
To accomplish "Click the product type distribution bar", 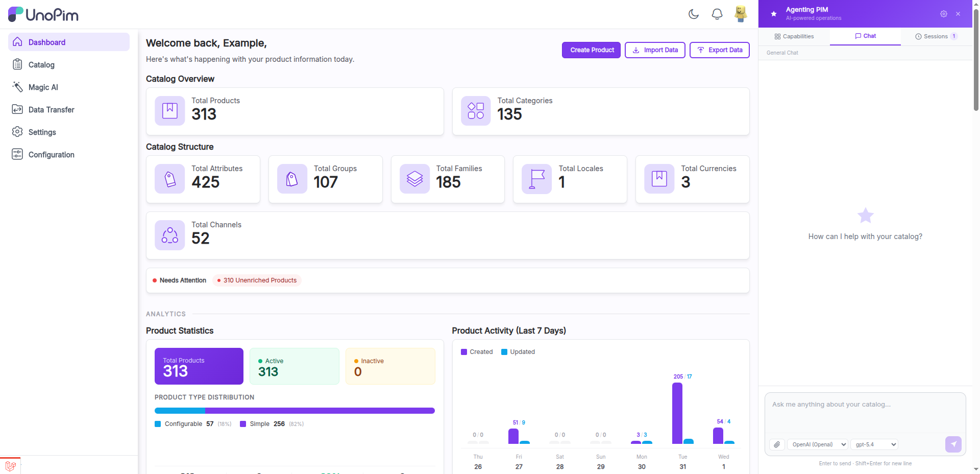I will 295,411.
